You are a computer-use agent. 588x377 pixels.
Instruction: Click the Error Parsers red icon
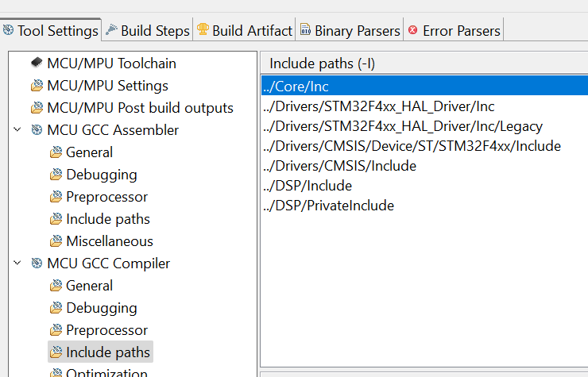[x=413, y=31]
